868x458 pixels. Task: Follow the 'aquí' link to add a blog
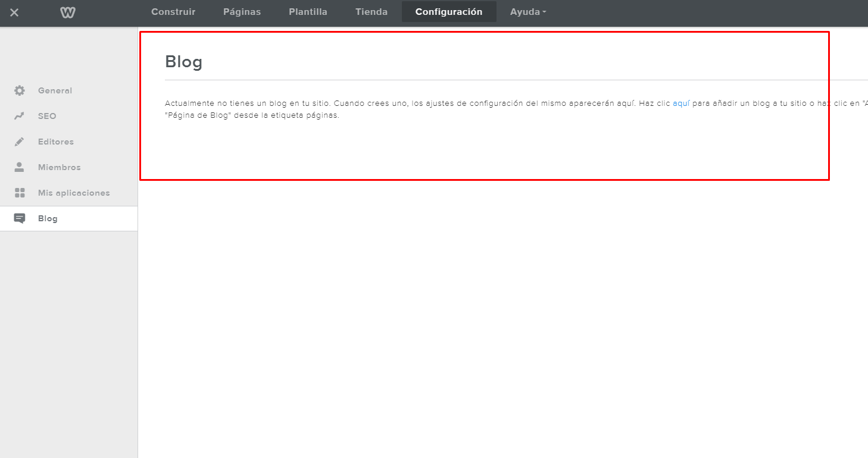[681, 103]
